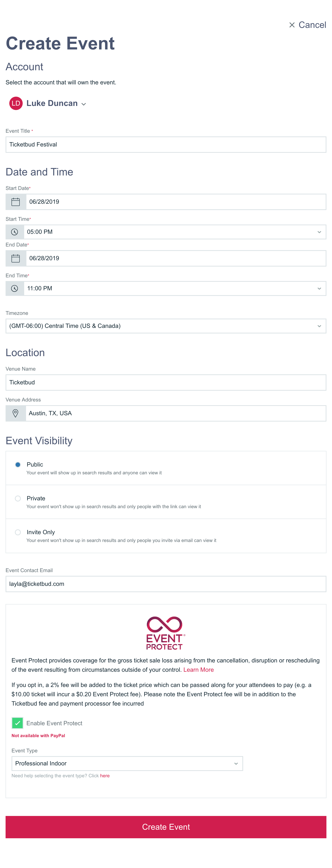This screenshot has height=868, width=332.
Task: Open the Start Time dropdown
Action: click(175, 232)
